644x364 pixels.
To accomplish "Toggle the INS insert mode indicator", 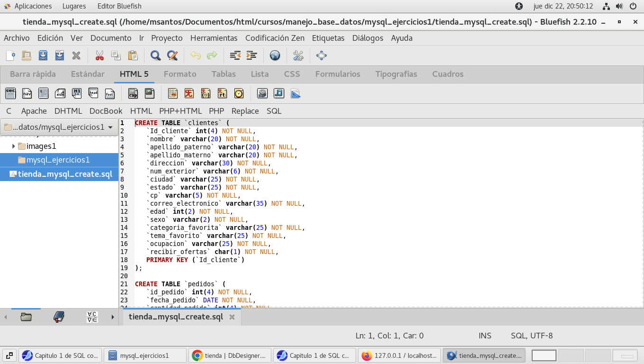I will pyautogui.click(x=485, y=336).
